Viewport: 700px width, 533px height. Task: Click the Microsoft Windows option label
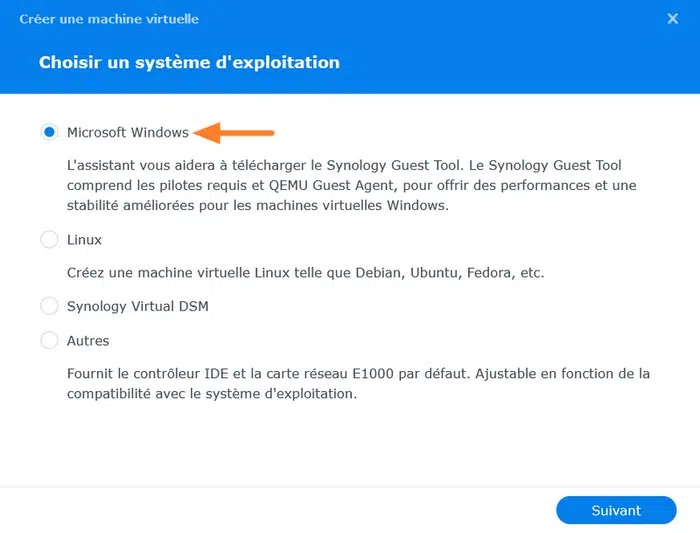(128, 132)
